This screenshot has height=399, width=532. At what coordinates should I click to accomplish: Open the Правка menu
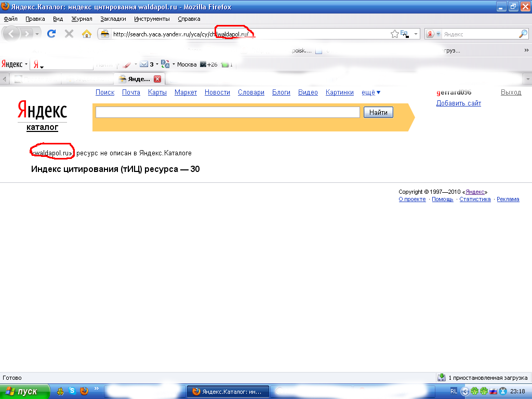click(x=35, y=19)
